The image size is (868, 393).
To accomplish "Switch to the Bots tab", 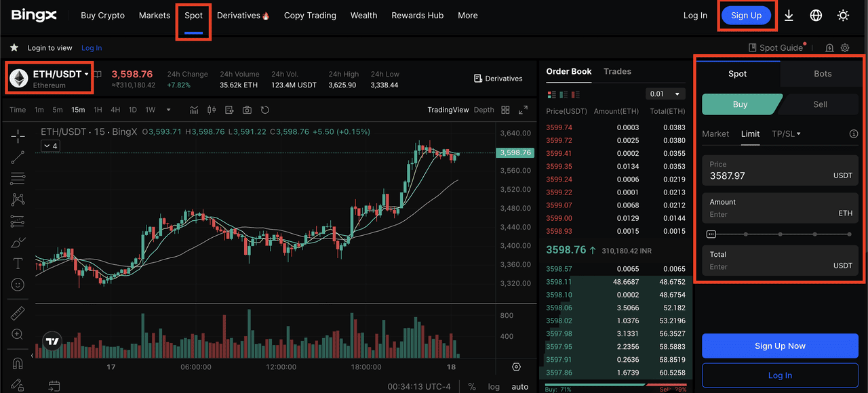I will 823,74.
